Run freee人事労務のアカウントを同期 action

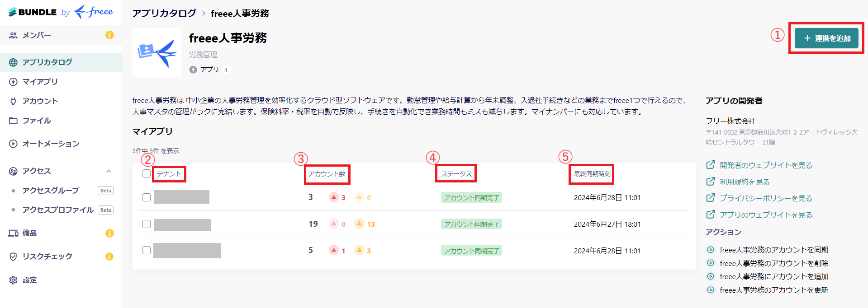click(x=774, y=250)
